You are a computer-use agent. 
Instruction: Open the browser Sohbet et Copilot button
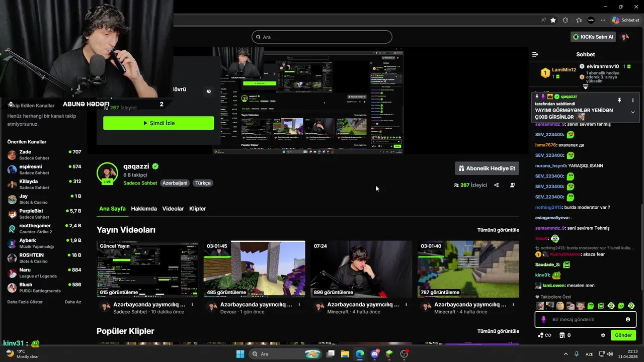(x=625, y=20)
